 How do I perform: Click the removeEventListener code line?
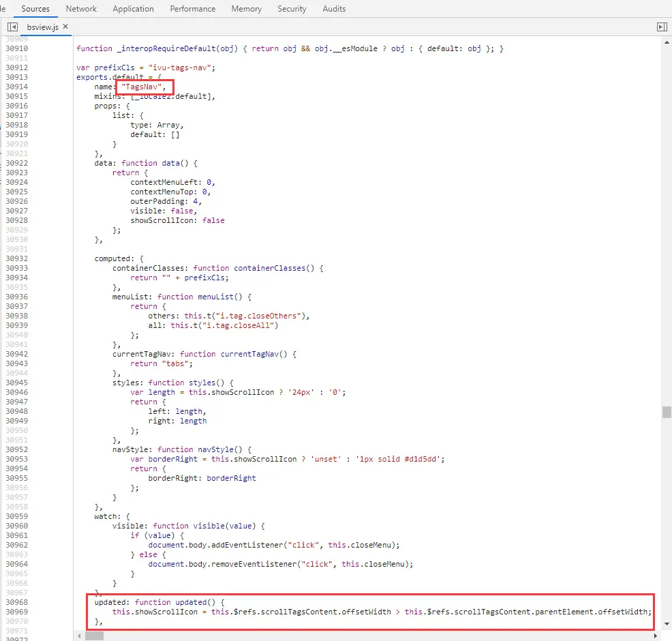(281, 564)
